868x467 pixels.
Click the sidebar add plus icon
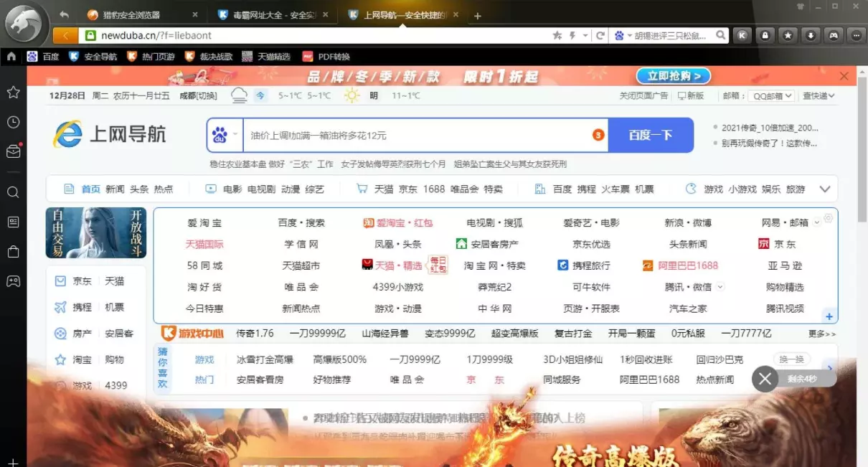13,462
